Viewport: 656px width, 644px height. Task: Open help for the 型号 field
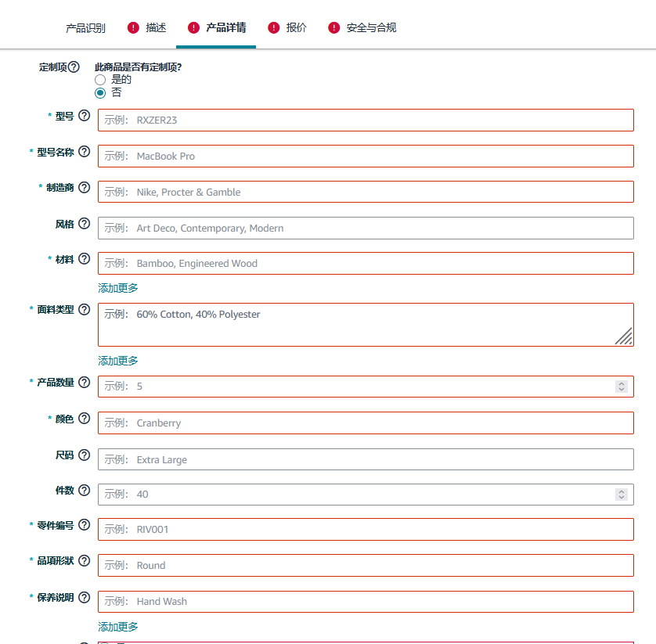[84, 114]
